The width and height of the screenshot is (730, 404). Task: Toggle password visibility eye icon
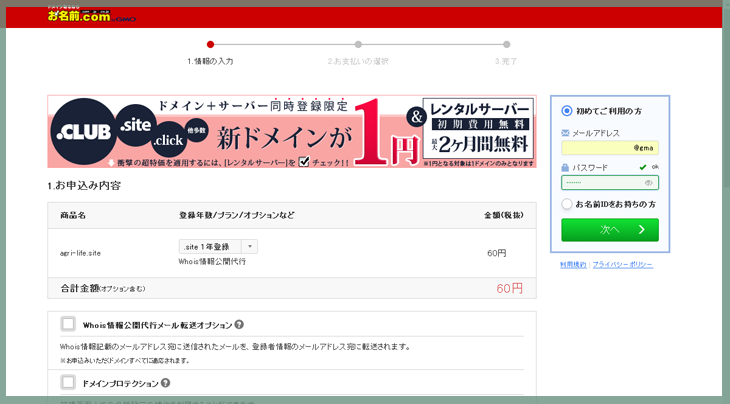648,183
